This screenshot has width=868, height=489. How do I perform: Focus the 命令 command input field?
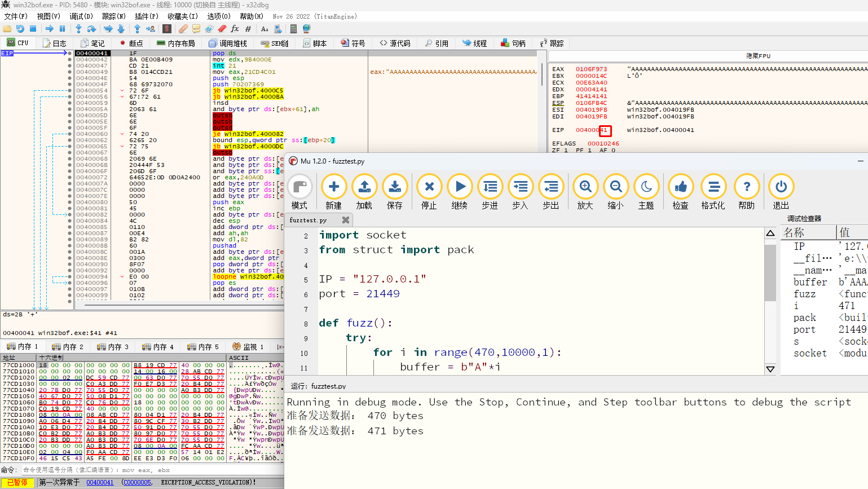(152, 470)
